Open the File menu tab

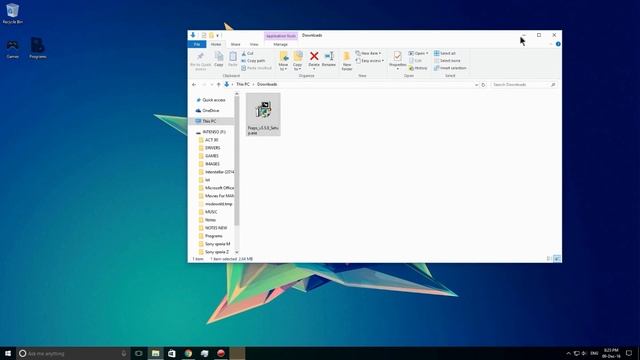point(197,44)
